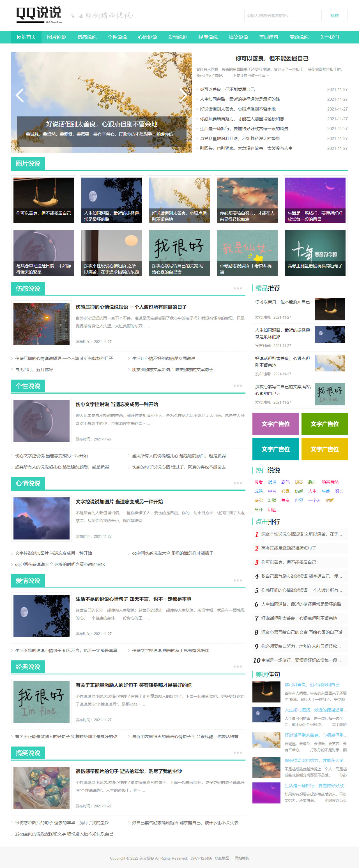Open more 爱情说说 via three-dot icon
Viewport: 359px width, 868px height.
coord(238,580)
